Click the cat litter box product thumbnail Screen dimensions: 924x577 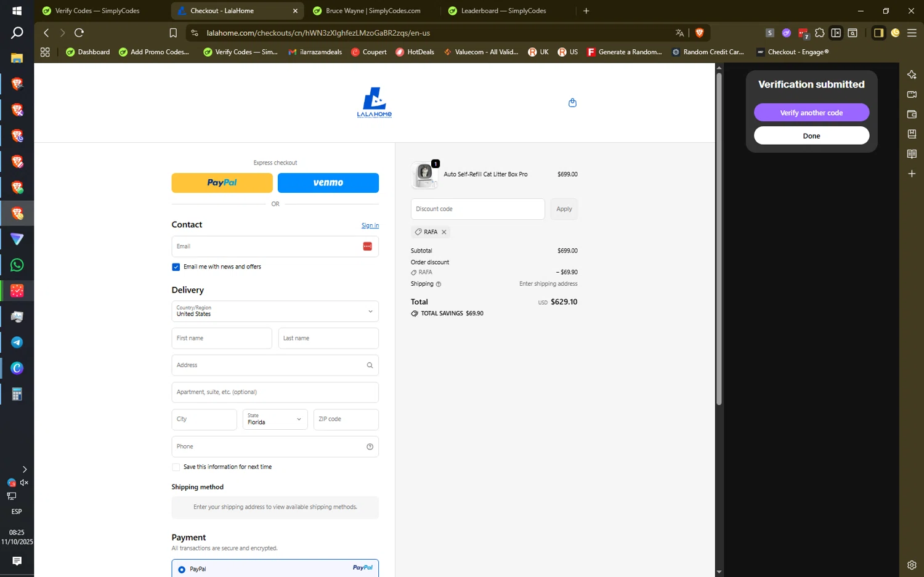[x=424, y=175]
